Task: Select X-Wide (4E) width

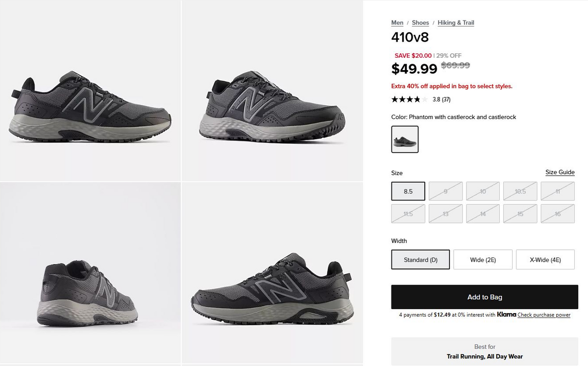Action: (x=545, y=260)
